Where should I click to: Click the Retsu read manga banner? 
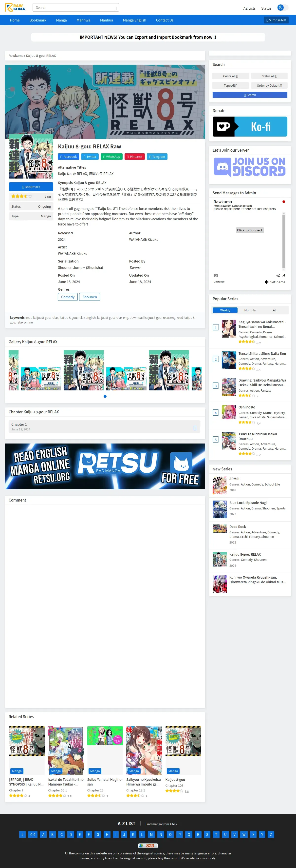105,466
